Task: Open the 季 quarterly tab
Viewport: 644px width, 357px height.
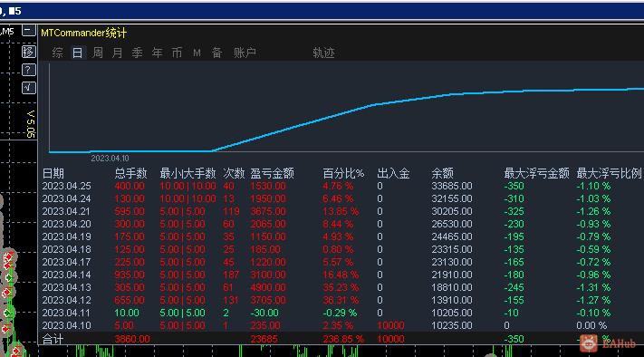Action: [x=137, y=53]
